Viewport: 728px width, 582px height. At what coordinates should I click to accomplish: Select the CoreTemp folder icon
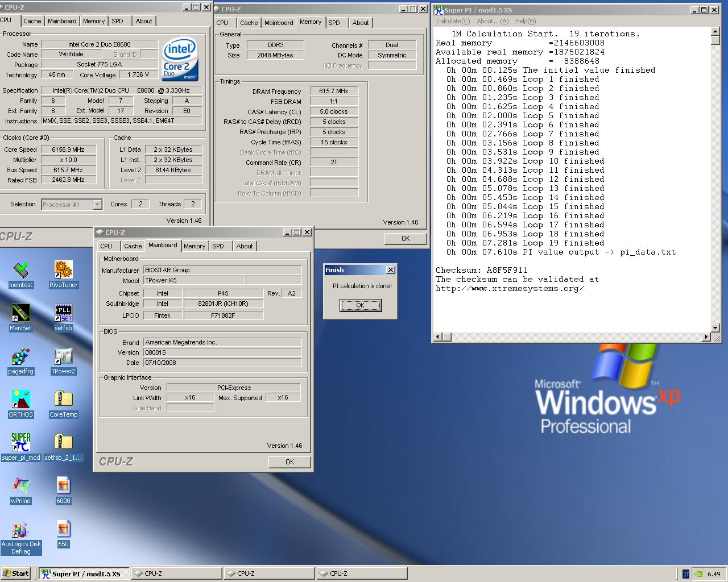[x=64, y=404]
